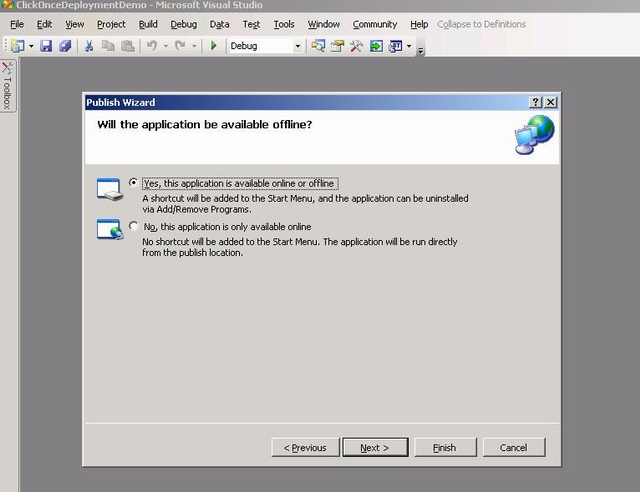Click the Copy icon in toolbar

pos(108,46)
